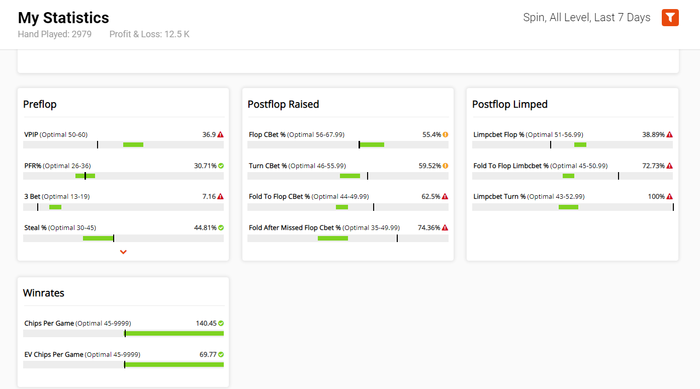This screenshot has height=389, width=700.
Task: Click the Postflop Raised panel heading
Action: point(283,104)
